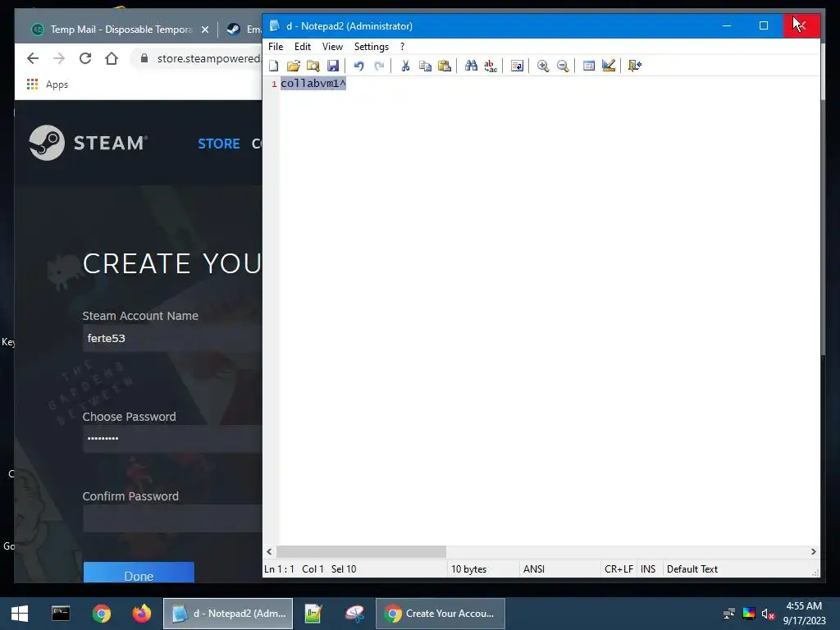Open the ? help menu in Notepad2
Screen dimensions: 840x630
click(402, 47)
